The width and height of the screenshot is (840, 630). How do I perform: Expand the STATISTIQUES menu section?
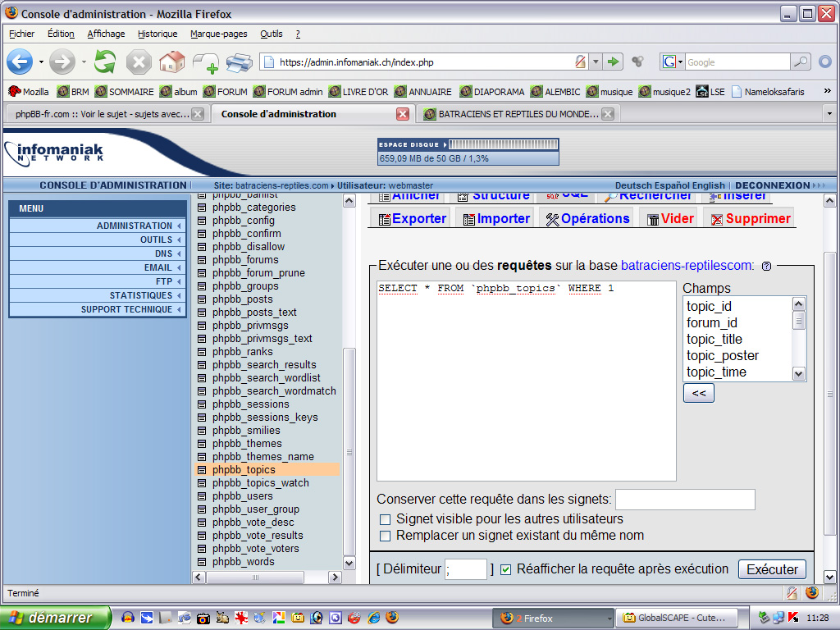click(x=140, y=295)
